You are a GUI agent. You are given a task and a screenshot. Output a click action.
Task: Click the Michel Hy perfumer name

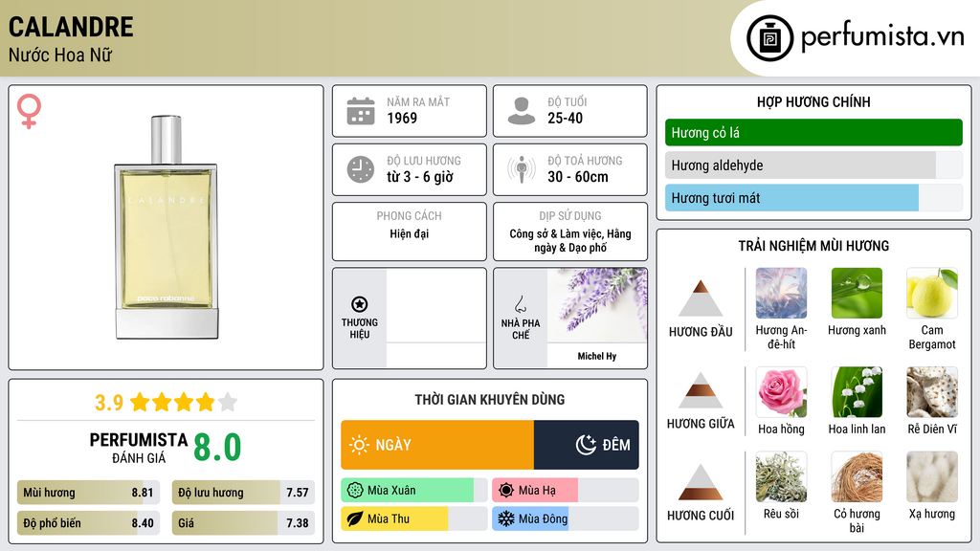[x=597, y=356]
